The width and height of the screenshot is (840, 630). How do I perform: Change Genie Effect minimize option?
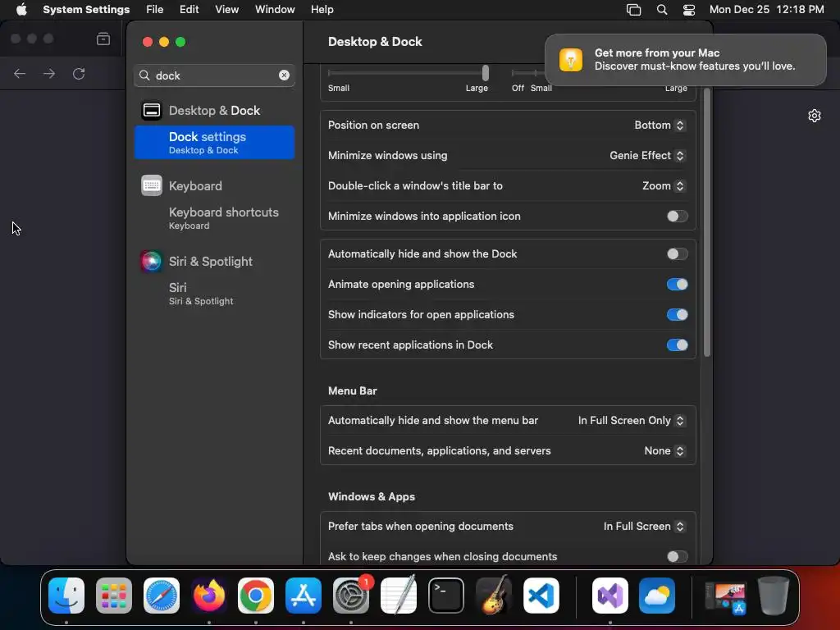(x=647, y=155)
